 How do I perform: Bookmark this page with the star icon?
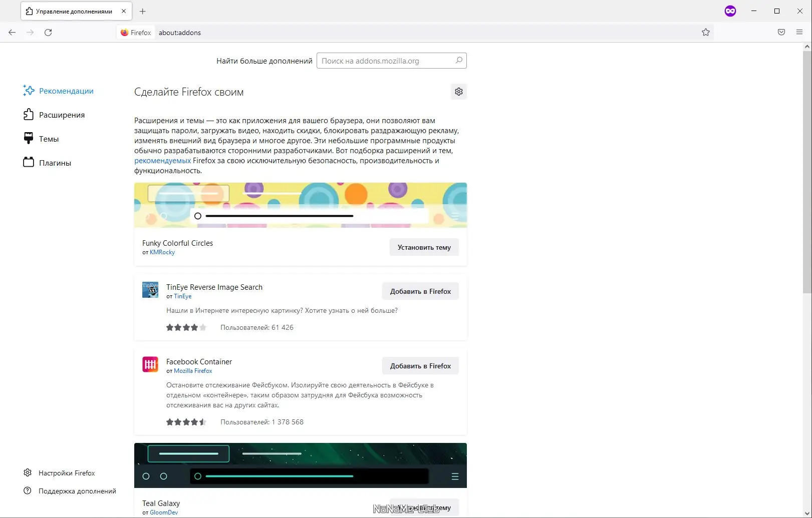pos(706,33)
